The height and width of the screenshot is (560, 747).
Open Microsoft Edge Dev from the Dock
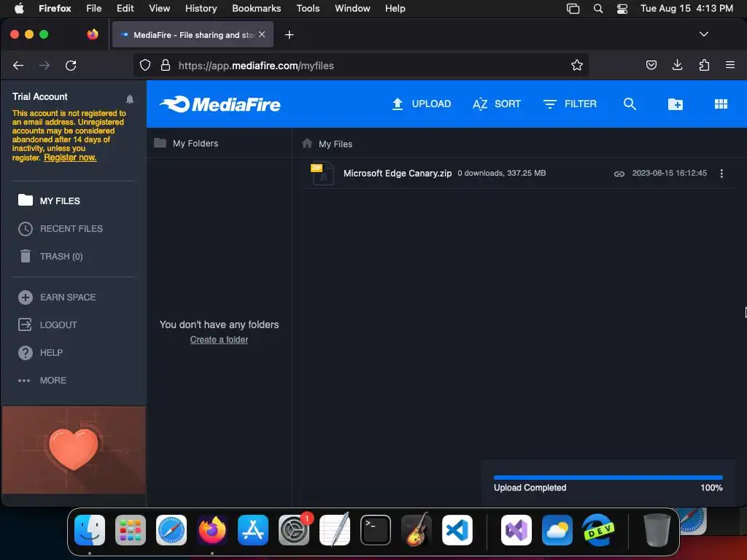click(x=598, y=529)
